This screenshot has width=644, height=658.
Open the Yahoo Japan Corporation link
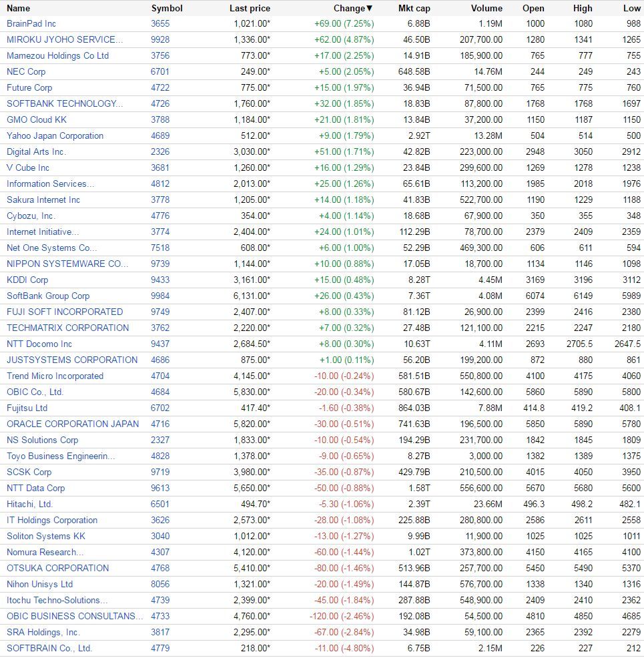[x=55, y=135]
